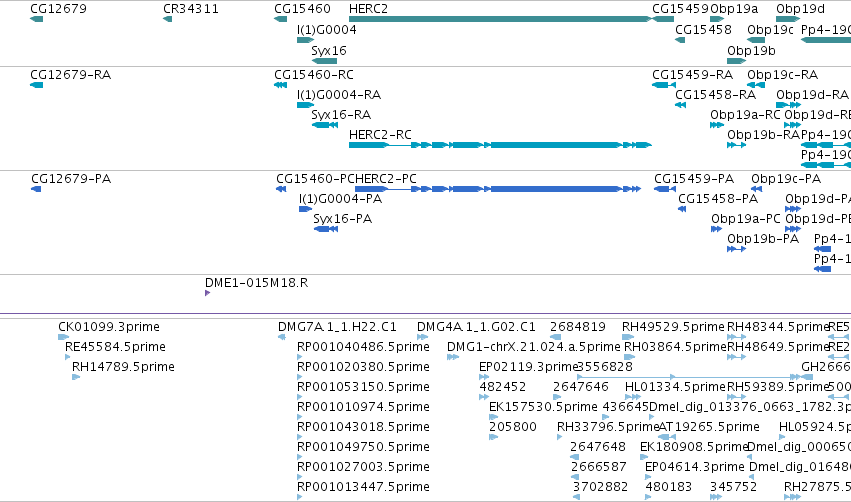
Task: Select feature 482452
Action: [503, 387]
